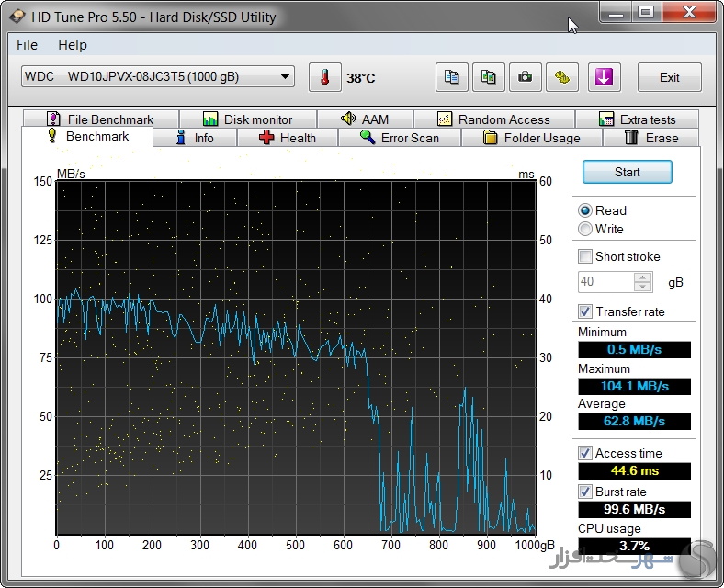Screen dimensions: 724x588
Task: Open the File menu
Action: click(x=27, y=45)
